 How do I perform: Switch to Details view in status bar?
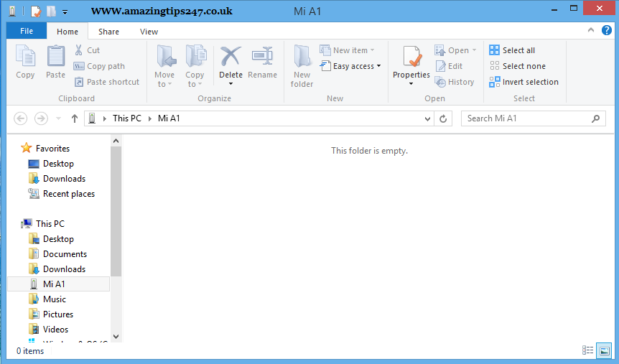587,350
